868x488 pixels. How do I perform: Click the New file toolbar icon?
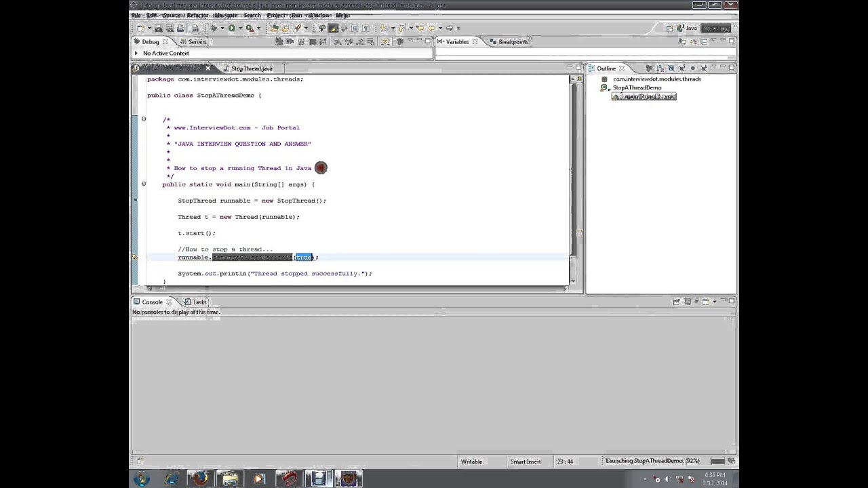pyautogui.click(x=140, y=28)
